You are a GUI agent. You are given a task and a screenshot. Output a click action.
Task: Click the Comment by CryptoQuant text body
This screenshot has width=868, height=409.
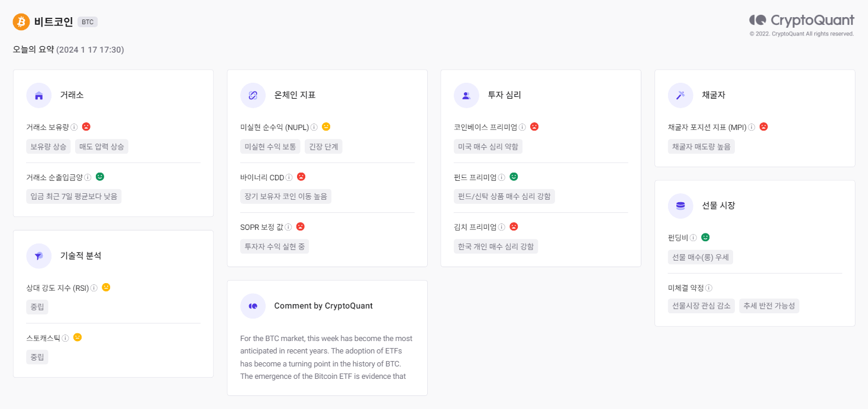[x=327, y=358]
